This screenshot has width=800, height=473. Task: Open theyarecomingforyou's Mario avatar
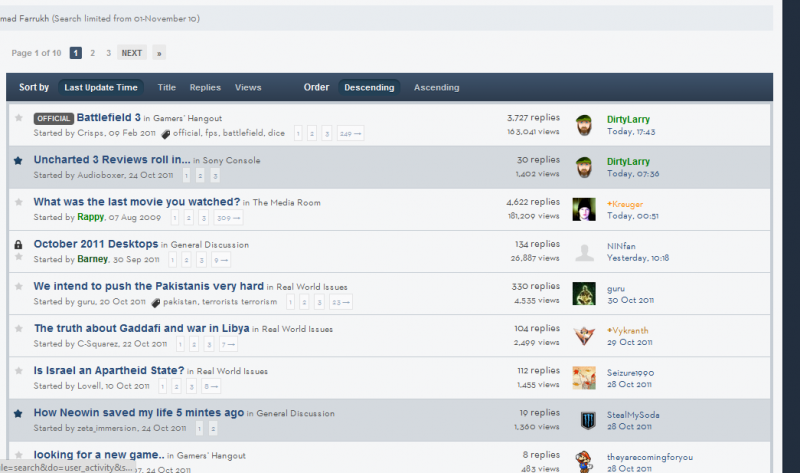point(584,461)
